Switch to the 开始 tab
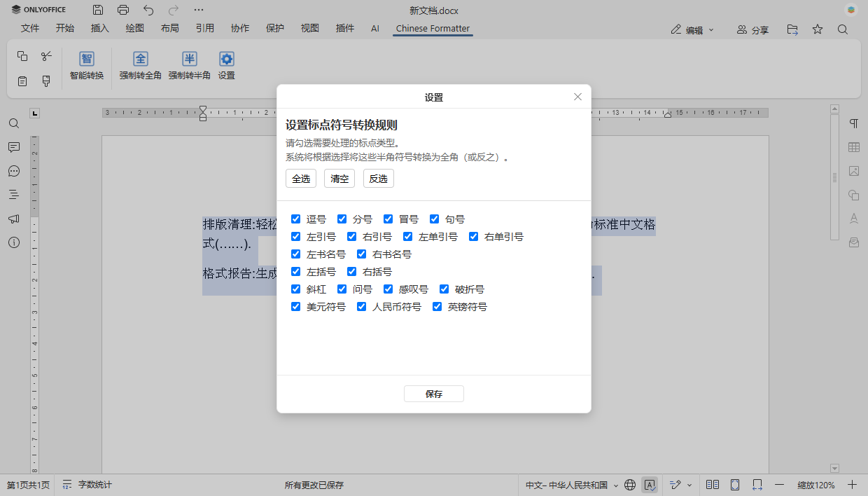 [65, 29]
